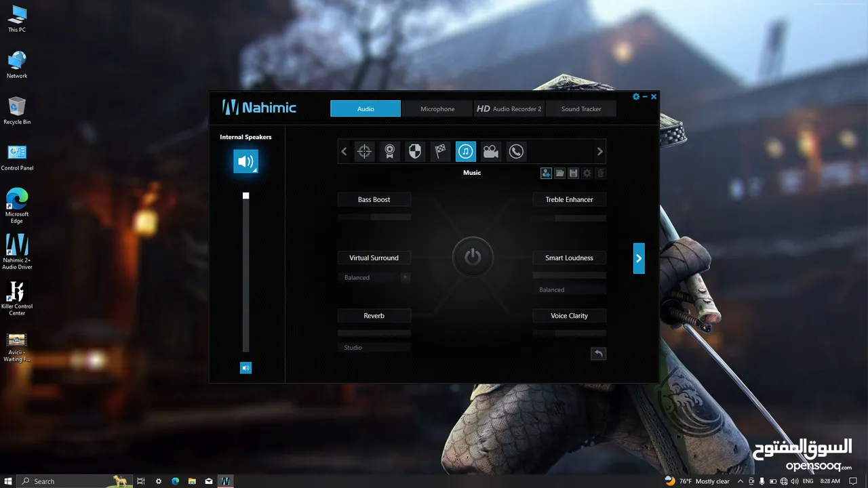The image size is (868, 488).
Task: Click the Reverb level slider
Action: [x=374, y=333]
